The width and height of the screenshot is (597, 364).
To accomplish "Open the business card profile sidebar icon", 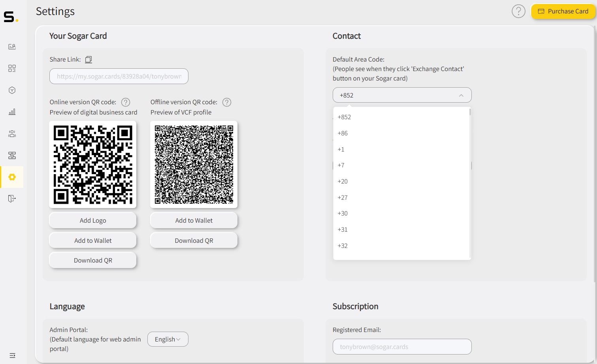I will (12, 47).
